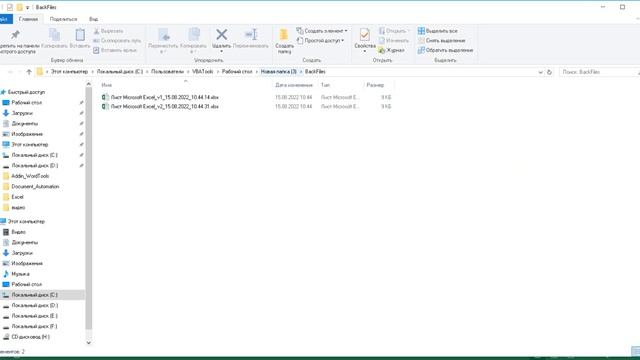The image size is (640, 360).
Task: Sort by Дата изменения column header
Action: click(x=294, y=85)
